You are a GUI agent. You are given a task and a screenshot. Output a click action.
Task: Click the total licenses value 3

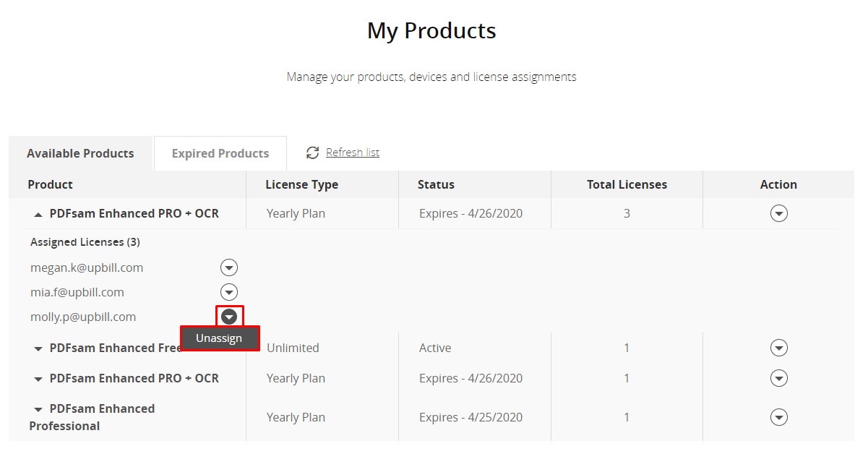coord(627,213)
